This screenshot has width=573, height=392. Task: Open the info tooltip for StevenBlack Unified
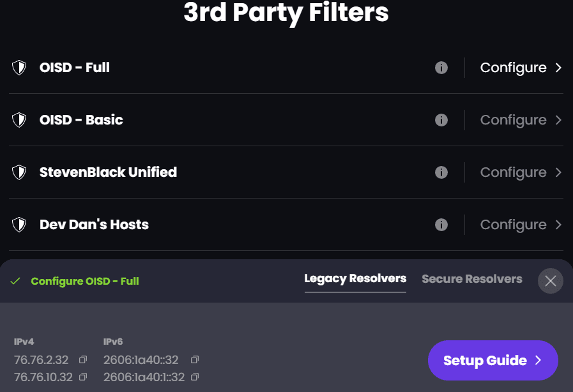[441, 172]
